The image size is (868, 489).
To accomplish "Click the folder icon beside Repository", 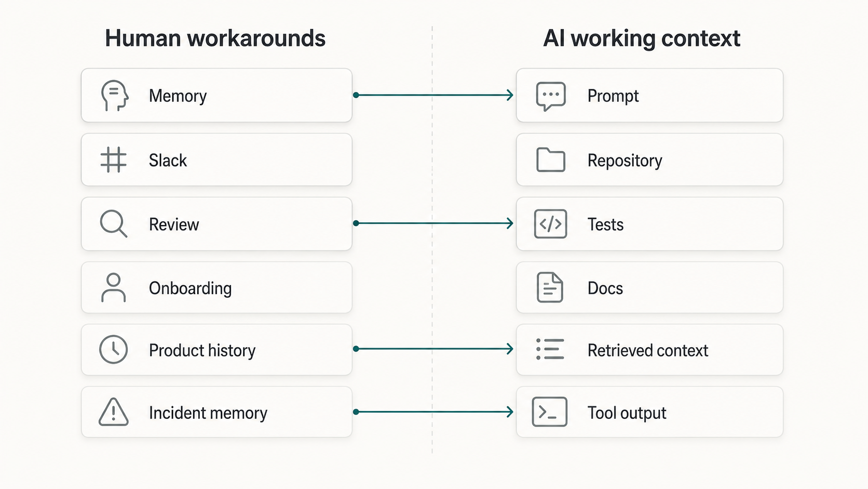I will [550, 160].
